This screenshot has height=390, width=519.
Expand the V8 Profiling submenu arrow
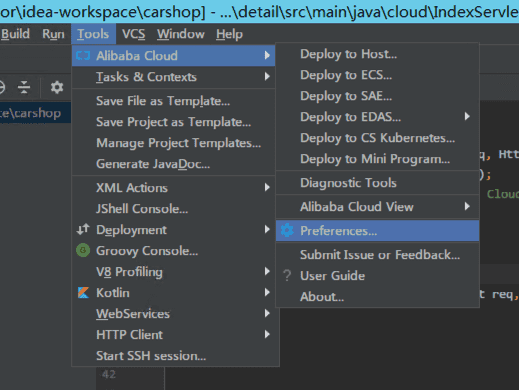(267, 271)
